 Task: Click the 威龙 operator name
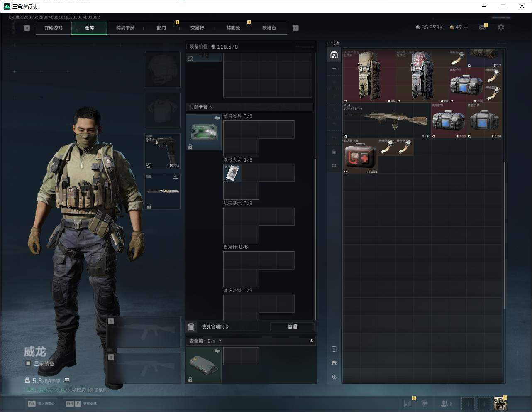[x=35, y=352]
